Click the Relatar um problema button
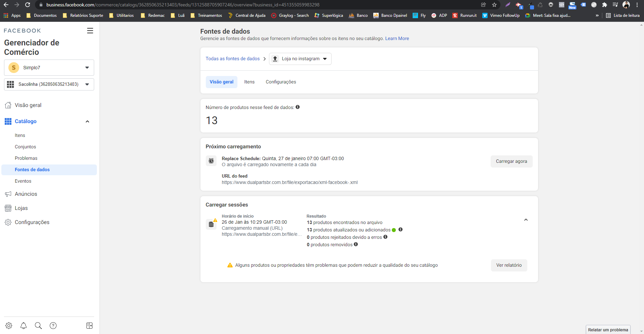644x334 pixels. point(608,330)
